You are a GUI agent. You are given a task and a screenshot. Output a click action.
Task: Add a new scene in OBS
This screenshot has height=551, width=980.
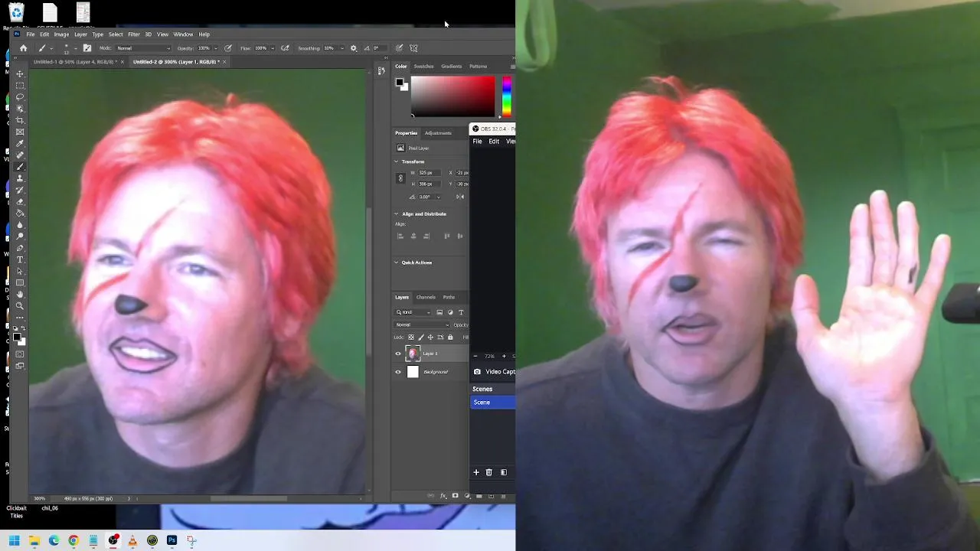pos(475,472)
